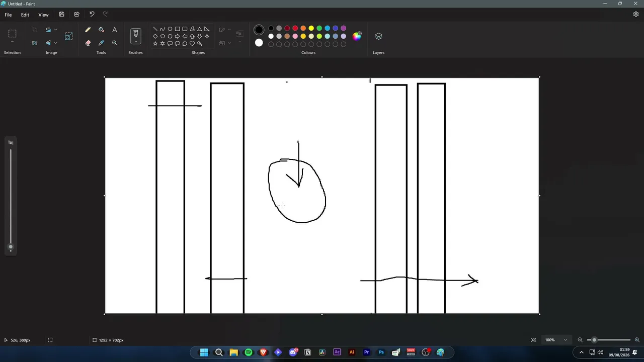Expand the Flip options dropdown arrow

point(55,43)
